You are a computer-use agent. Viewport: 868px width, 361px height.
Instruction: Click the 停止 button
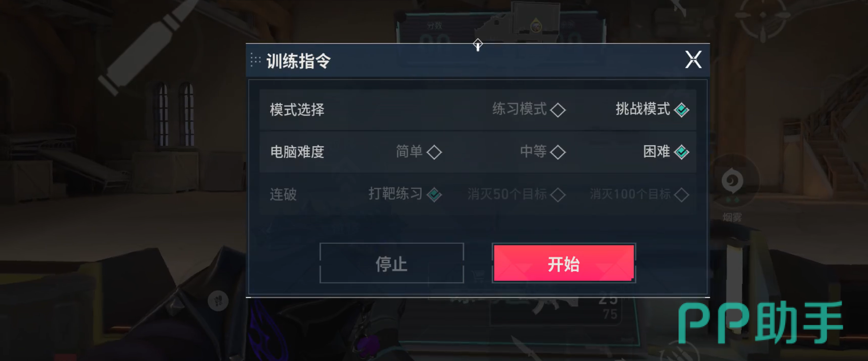click(392, 263)
